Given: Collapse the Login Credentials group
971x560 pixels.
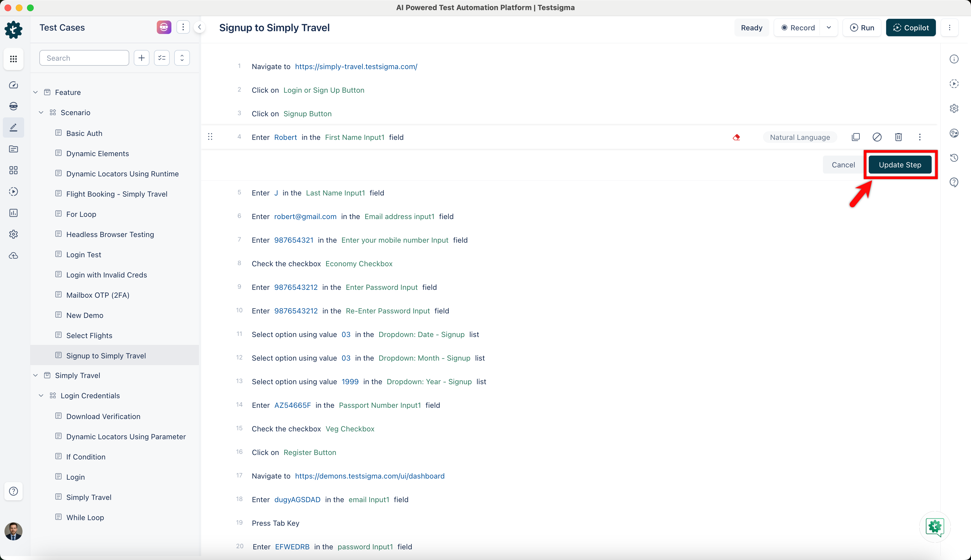Looking at the screenshot, I should tap(41, 396).
